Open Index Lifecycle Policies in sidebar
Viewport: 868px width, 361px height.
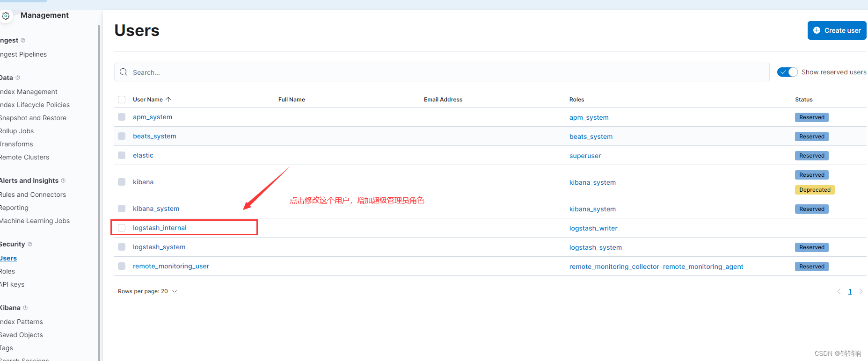click(x=35, y=105)
